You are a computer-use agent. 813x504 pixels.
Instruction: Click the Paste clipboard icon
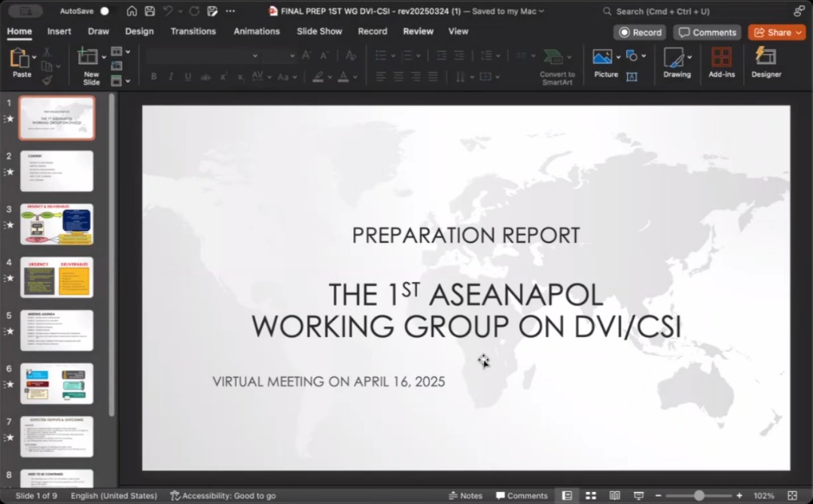point(20,58)
